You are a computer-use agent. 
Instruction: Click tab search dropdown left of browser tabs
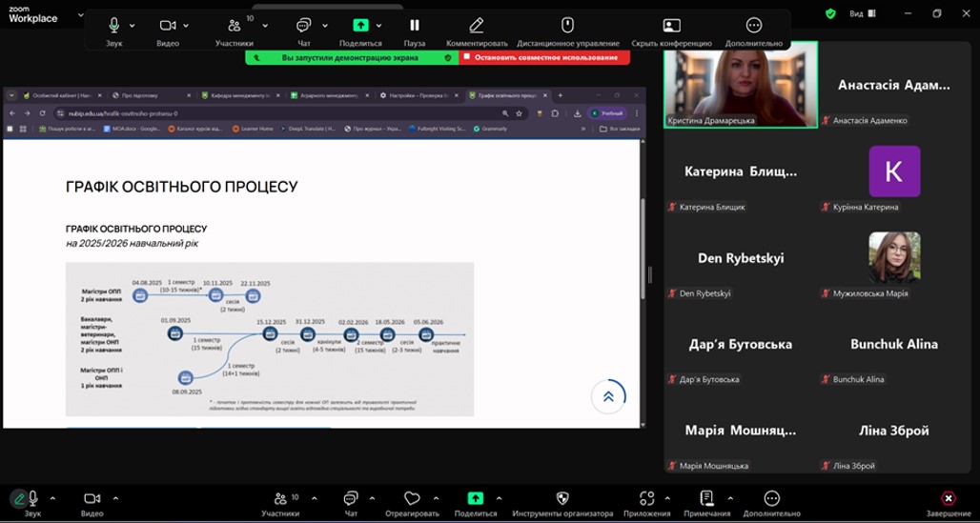click(11, 95)
